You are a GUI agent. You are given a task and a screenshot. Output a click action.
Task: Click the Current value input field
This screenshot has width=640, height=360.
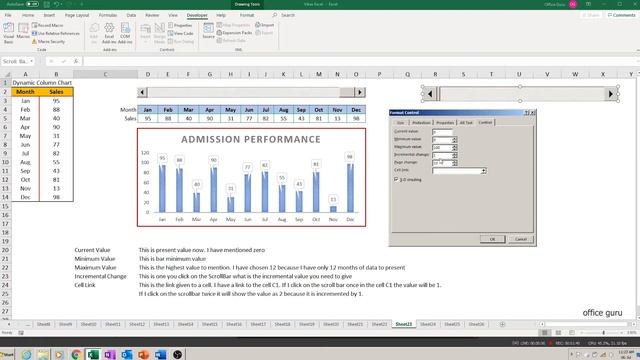(x=442, y=132)
